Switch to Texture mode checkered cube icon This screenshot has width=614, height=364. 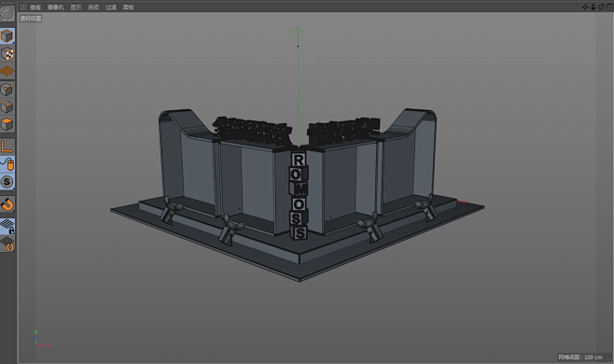(7, 54)
